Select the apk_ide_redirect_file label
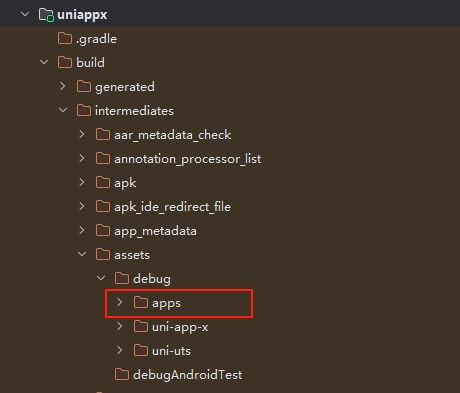The image size is (460, 393). 172,207
